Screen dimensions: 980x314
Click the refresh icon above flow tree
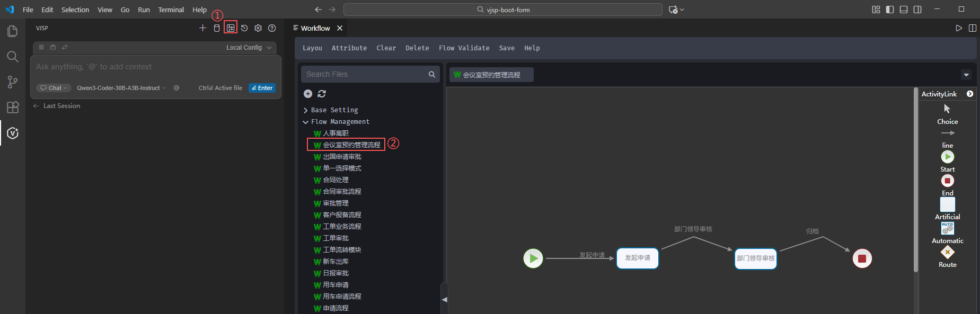pos(322,94)
